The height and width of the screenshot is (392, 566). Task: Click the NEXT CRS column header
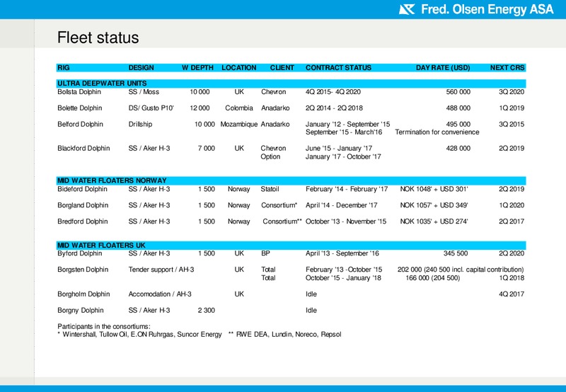[507, 67]
